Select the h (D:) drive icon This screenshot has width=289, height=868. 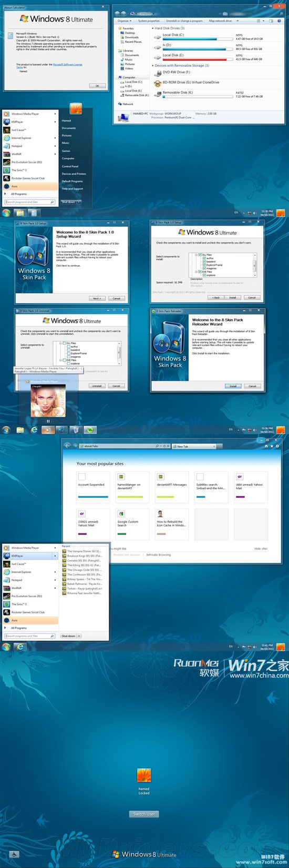click(x=158, y=47)
